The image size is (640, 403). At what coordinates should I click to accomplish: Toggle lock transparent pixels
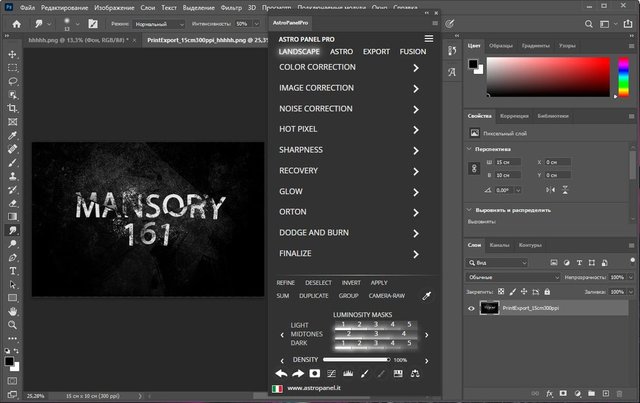click(501, 292)
